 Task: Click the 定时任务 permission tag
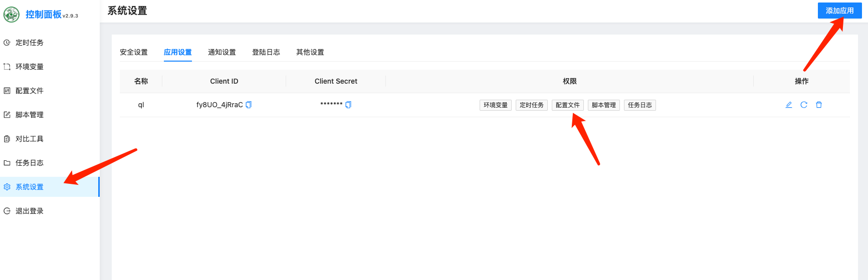[532, 105]
